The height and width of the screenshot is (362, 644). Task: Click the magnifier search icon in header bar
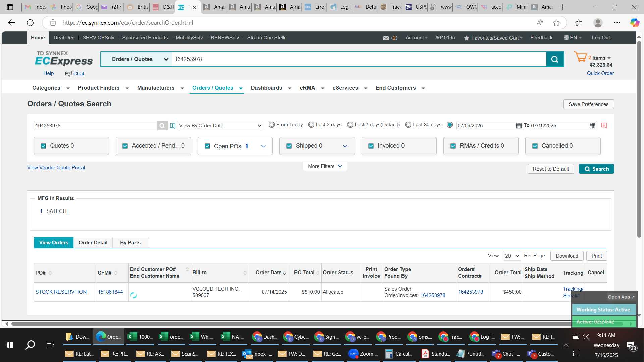click(555, 59)
